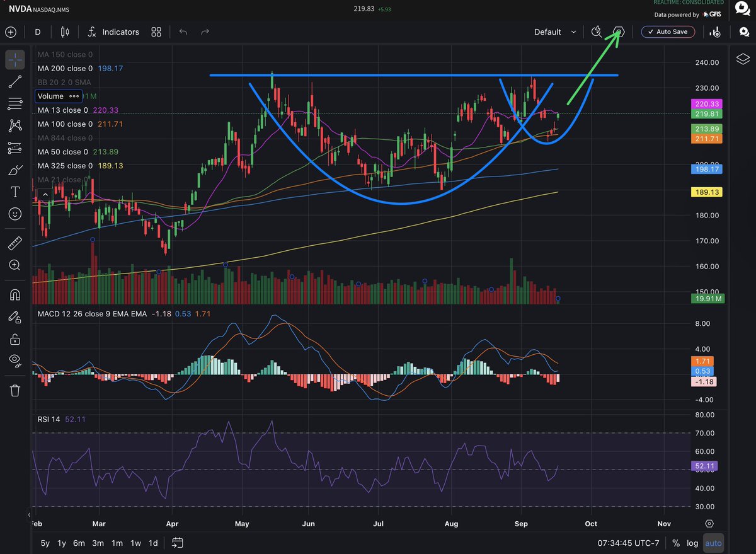Select the text annotation tool

[15, 192]
